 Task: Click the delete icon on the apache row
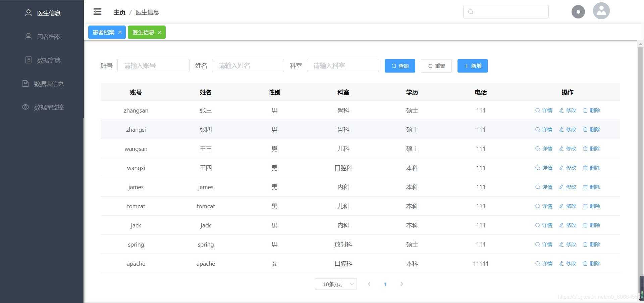point(592,264)
